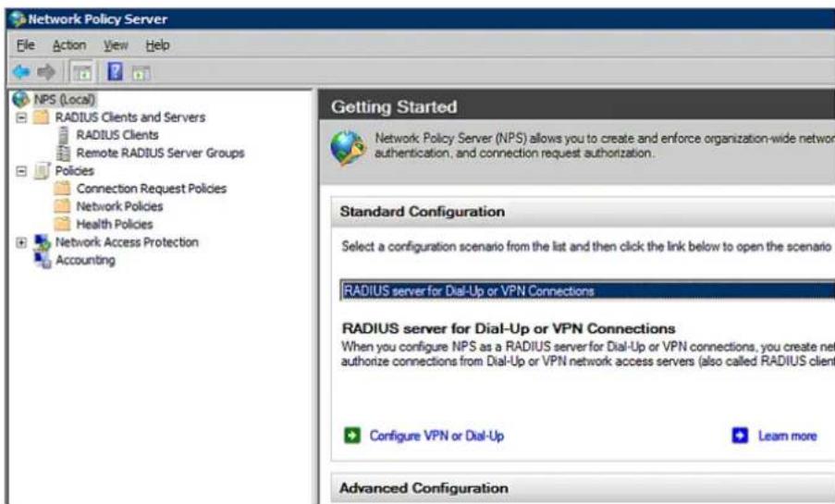The width and height of the screenshot is (835, 504).
Task: Select Network Access Protection label
Action: 127,242
